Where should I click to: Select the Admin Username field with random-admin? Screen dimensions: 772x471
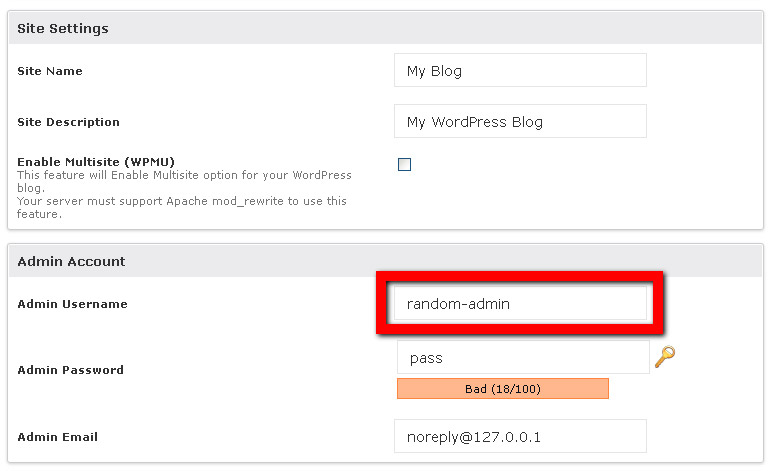click(x=520, y=303)
